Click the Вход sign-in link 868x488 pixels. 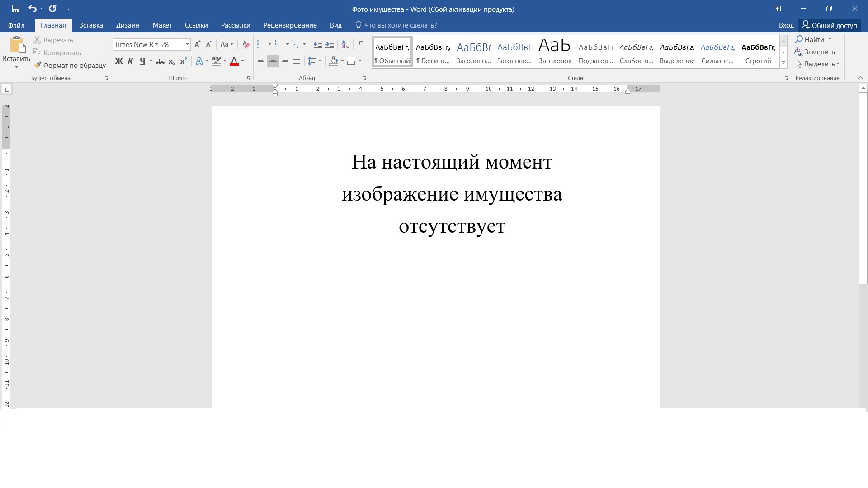786,25
